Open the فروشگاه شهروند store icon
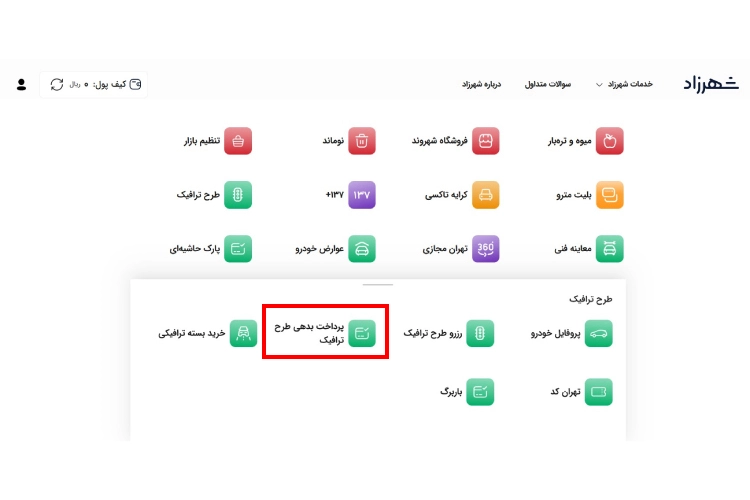 tap(485, 141)
